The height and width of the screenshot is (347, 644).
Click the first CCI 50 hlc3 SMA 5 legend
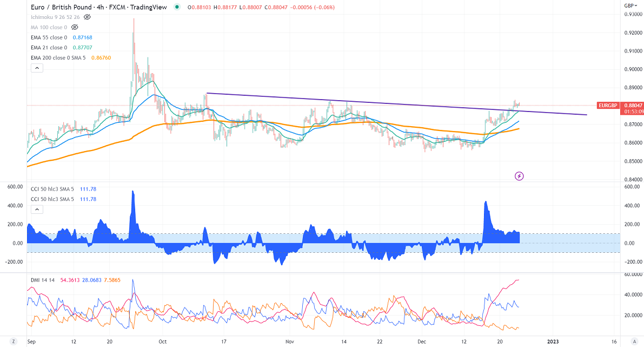coord(52,189)
